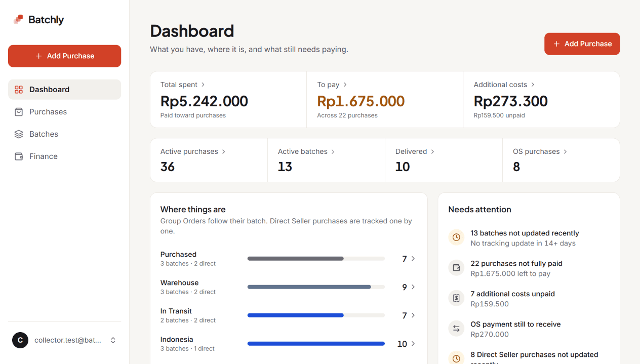Open the Additional costs card link

(x=541, y=100)
